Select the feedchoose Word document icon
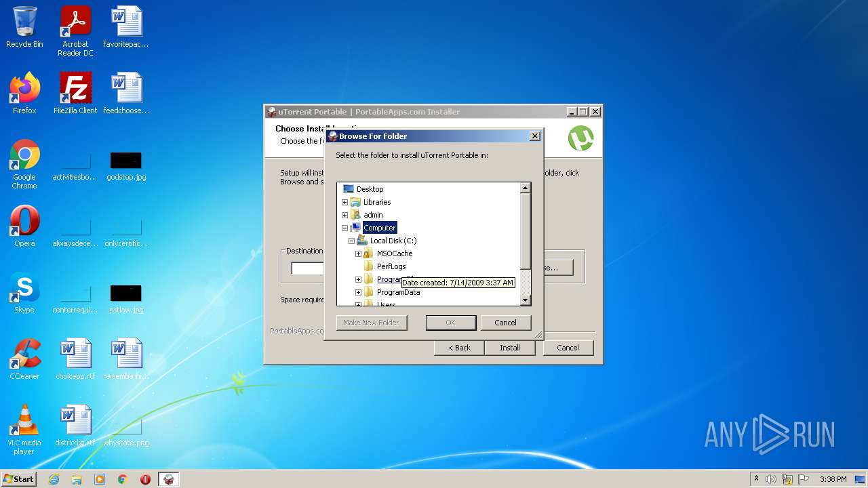Viewport: 868px width, 488px height. pos(126,94)
